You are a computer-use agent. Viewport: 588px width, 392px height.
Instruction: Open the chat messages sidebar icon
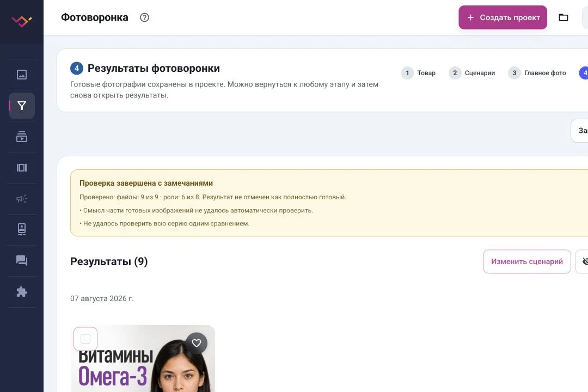click(22, 261)
